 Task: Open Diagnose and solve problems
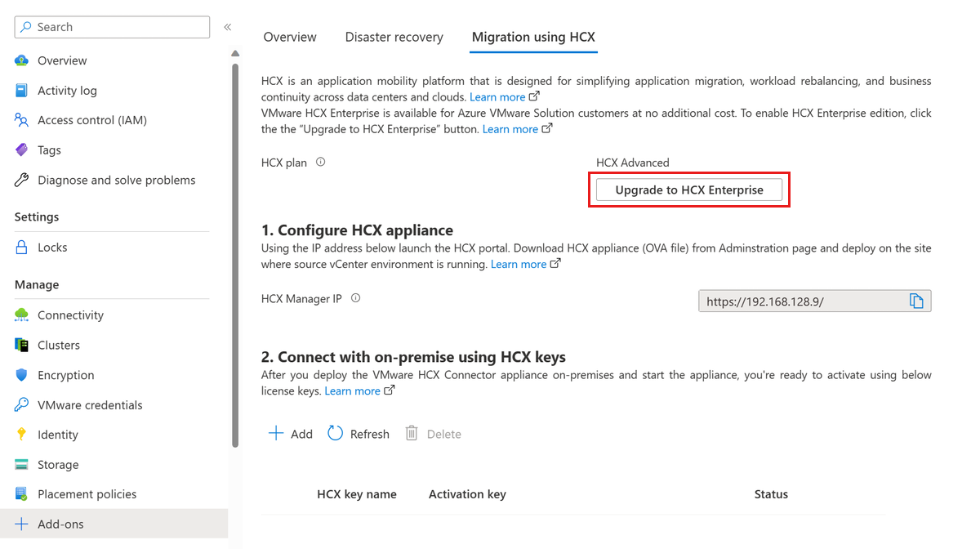click(117, 180)
